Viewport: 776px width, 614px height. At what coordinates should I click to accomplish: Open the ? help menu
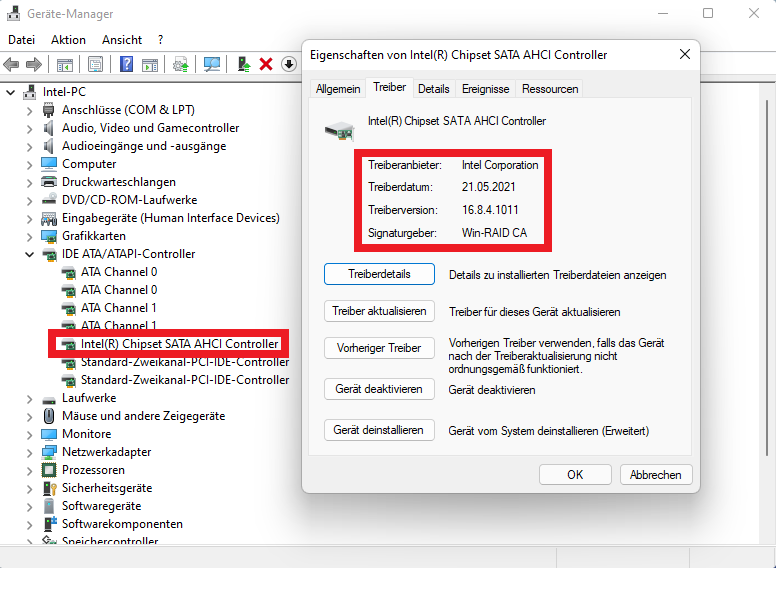tap(160, 40)
